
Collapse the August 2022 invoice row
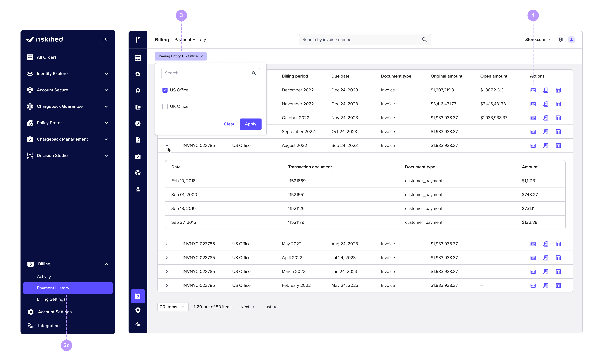point(167,145)
